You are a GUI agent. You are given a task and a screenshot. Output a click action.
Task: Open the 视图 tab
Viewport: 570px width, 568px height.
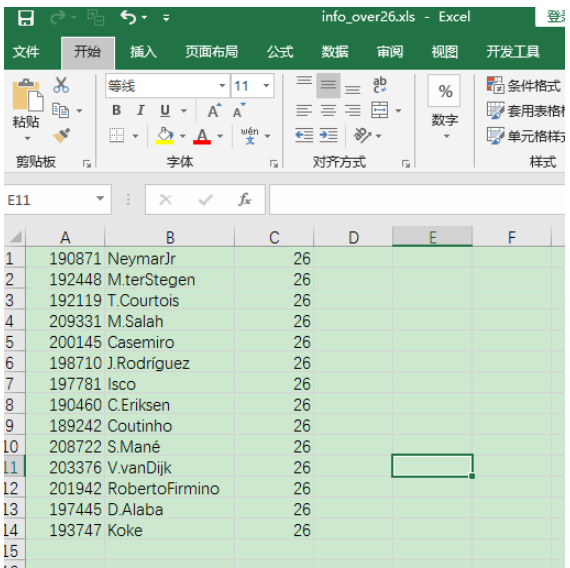pyautogui.click(x=444, y=52)
